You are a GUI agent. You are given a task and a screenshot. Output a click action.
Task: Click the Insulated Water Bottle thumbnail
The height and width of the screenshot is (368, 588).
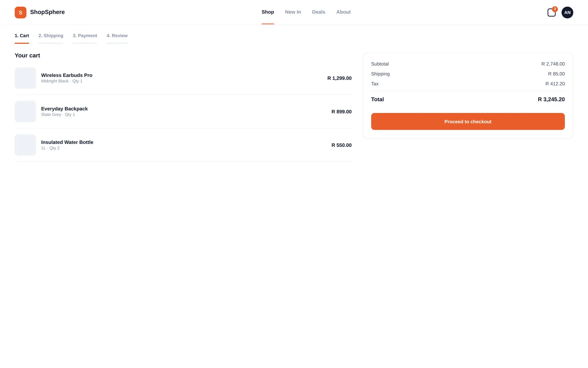pos(25,145)
